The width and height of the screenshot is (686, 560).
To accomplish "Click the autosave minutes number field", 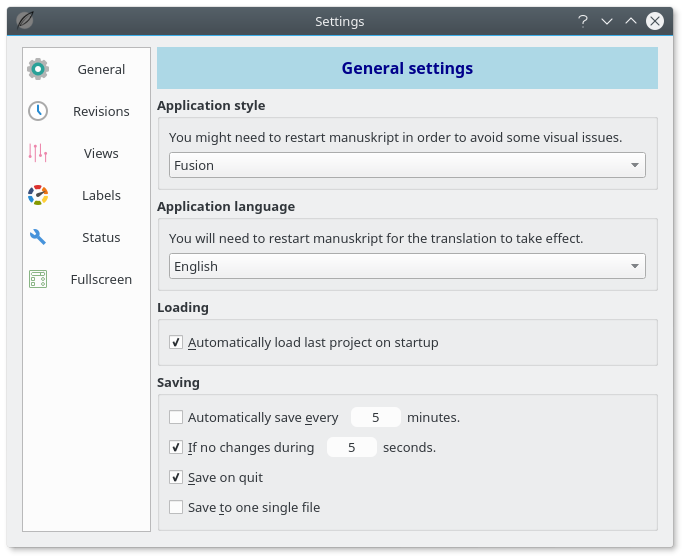I will tap(375, 417).
